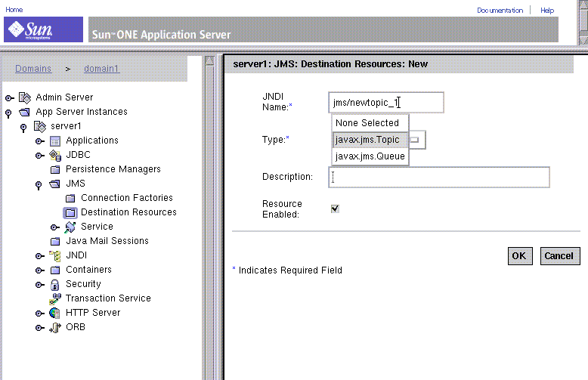
Task: Click into the JNDI Name field
Action: point(386,102)
